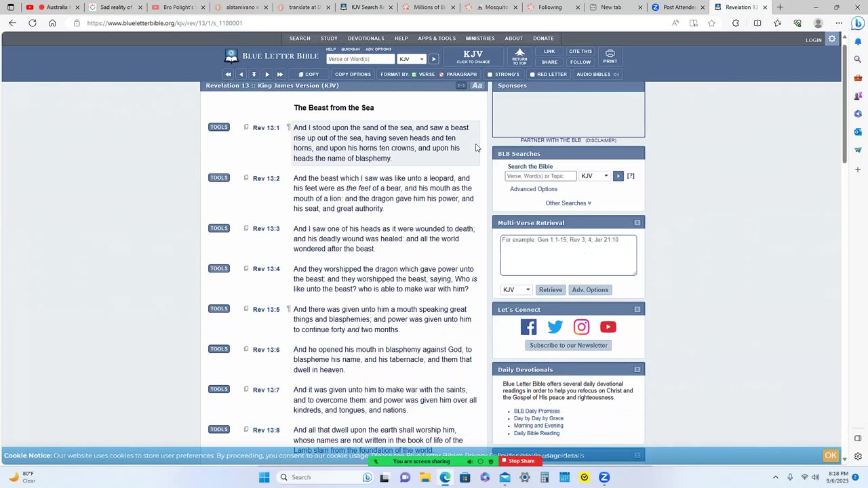868x488 pixels.
Task: Open the YouTube channel icon
Action: coord(608,327)
